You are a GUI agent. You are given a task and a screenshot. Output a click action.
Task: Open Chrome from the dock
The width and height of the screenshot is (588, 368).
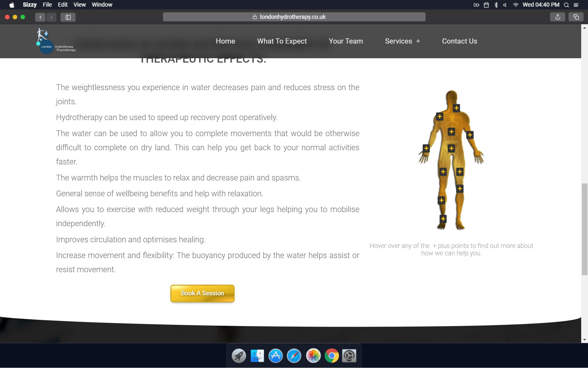click(x=332, y=356)
